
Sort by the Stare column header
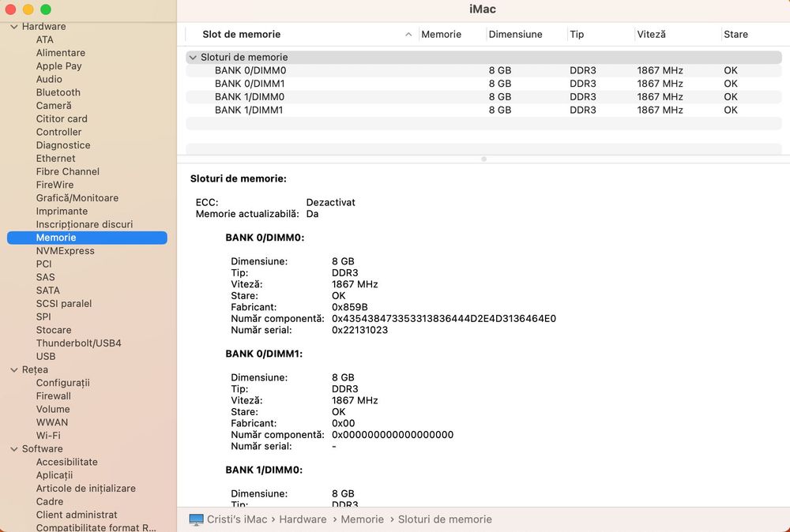coord(735,34)
